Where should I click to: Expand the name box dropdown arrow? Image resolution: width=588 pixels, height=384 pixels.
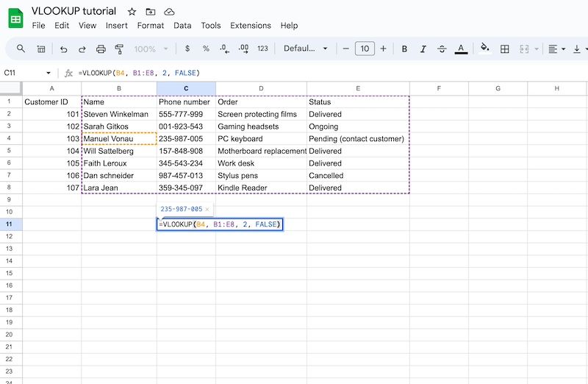click(x=49, y=73)
